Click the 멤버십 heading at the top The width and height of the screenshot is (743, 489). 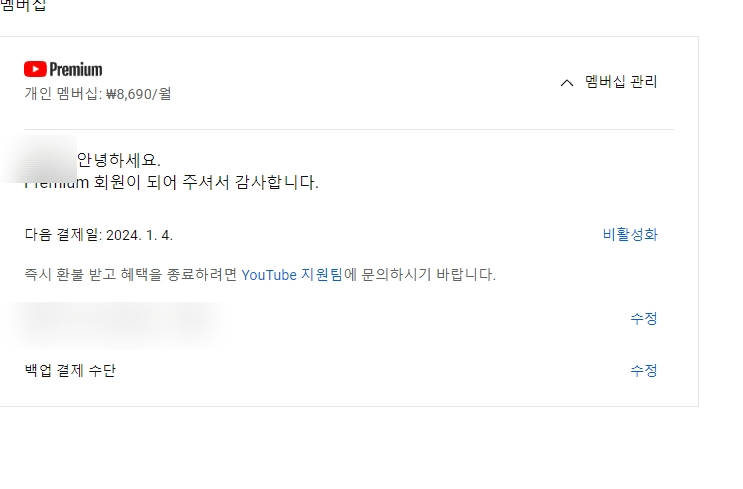(23, 6)
